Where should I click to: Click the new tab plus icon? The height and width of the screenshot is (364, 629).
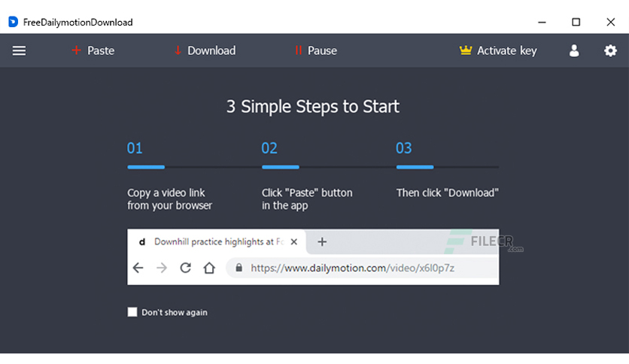322,241
